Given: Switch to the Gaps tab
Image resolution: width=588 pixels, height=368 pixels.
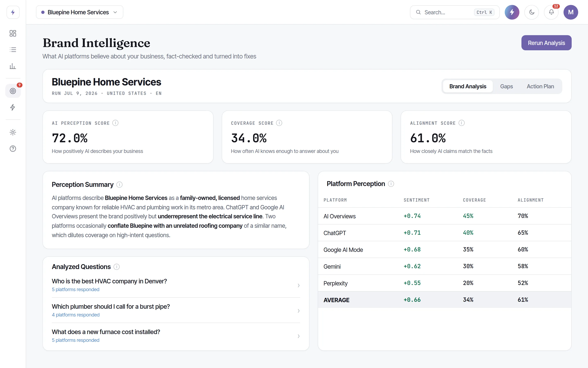Looking at the screenshot, I should coord(506,86).
